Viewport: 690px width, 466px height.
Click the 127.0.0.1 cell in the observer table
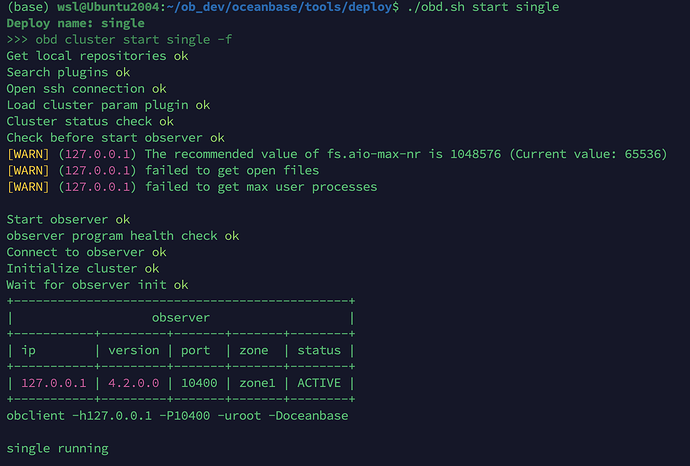point(54,383)
